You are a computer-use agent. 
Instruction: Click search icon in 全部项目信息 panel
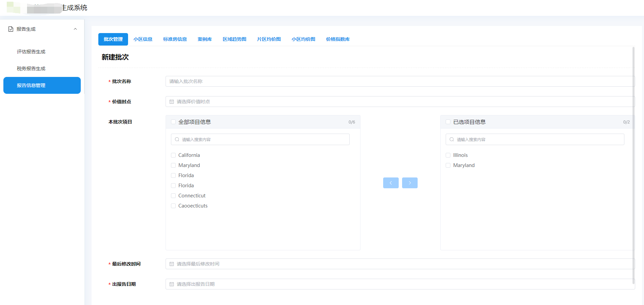[x=177, y=139]
